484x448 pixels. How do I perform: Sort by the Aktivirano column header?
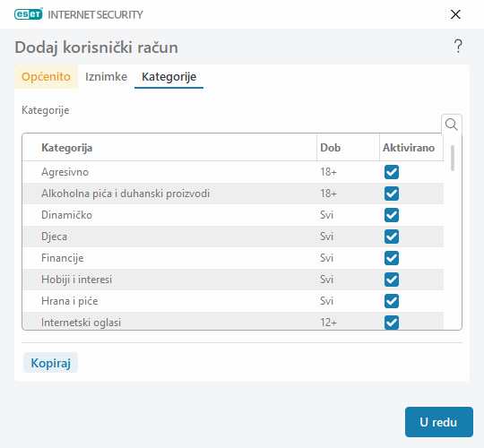click(x=411, y=148)
